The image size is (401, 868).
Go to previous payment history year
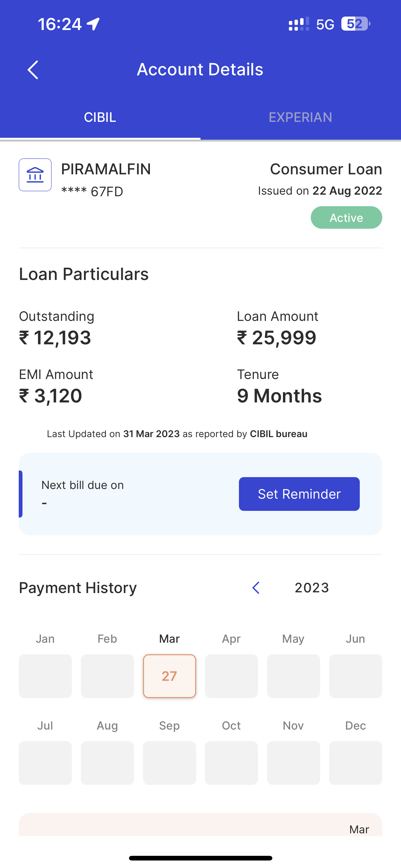coord(256,588)
